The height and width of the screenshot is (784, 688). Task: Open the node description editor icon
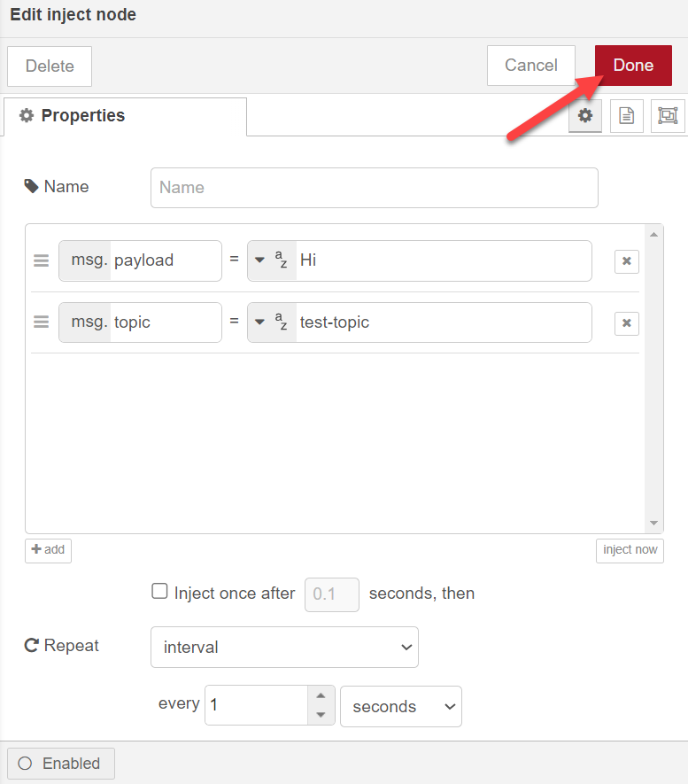point(626,115)
